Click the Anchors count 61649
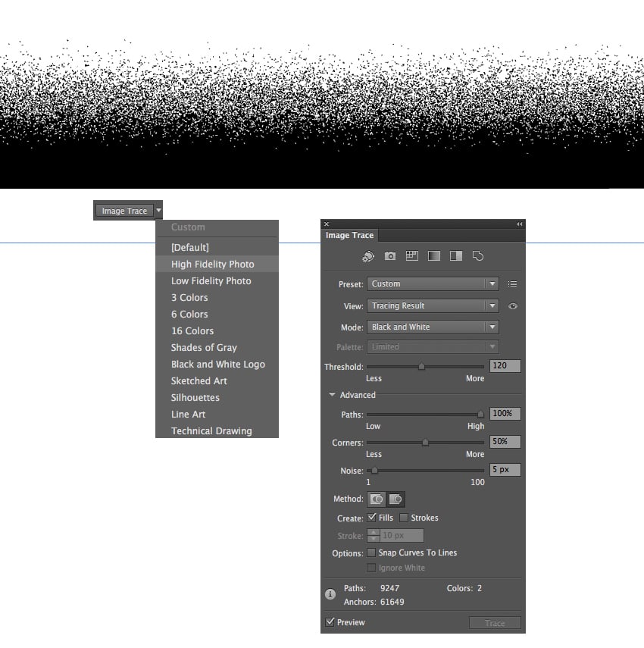Viewport: 644px width, 648px height. point(392,602)
